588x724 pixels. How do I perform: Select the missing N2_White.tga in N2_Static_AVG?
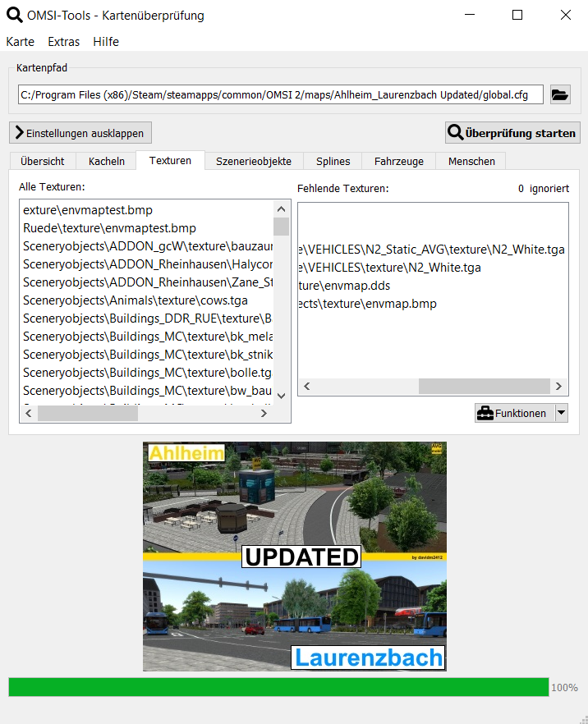tap(433, 250)
